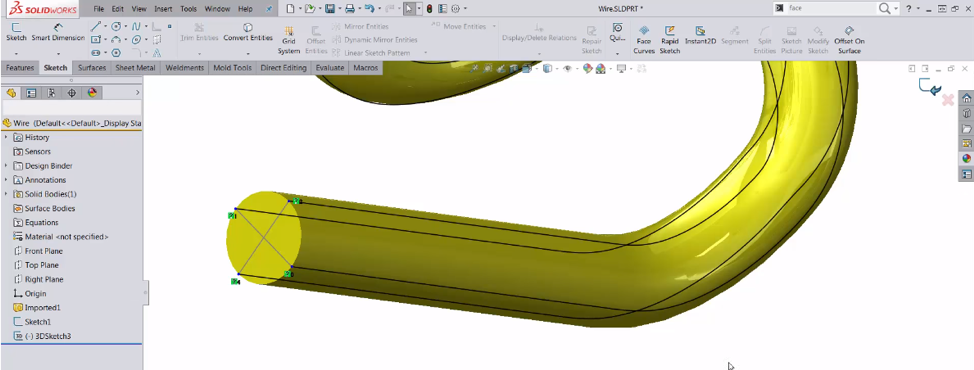
Task: Switch to the Evaluate tab
Action: point(329,68)
